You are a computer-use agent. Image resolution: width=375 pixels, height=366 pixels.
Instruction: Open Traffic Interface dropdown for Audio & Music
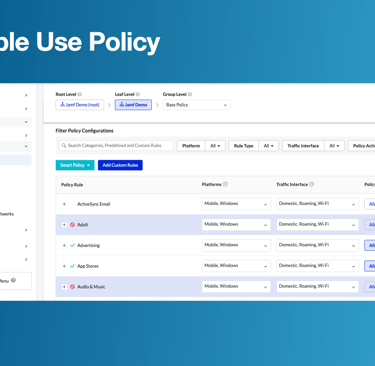point(317,287)
